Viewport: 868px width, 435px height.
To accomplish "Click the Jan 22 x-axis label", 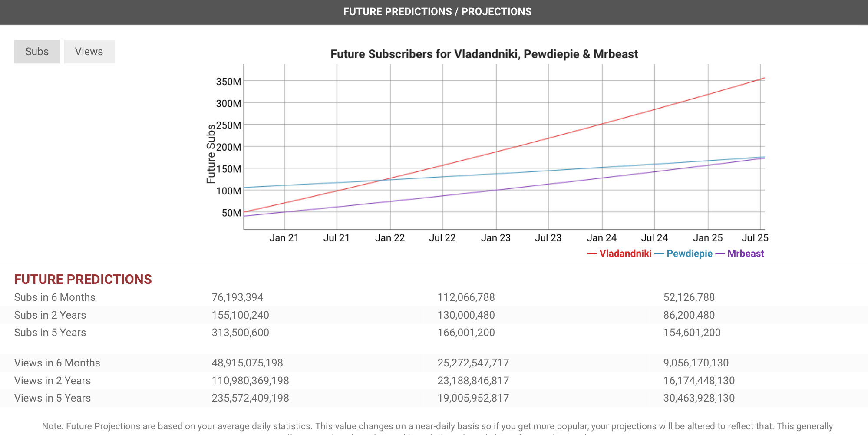I will click(x=390, y=238).
